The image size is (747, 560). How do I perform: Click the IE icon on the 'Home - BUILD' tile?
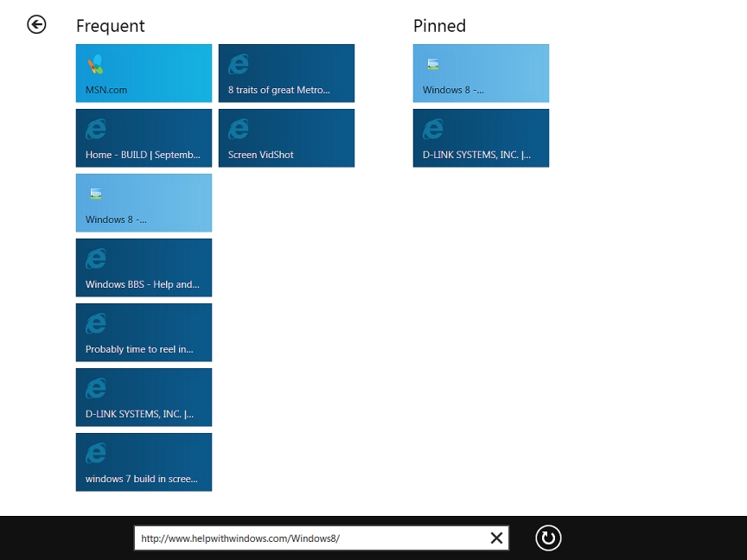click(x=96, y=129)
